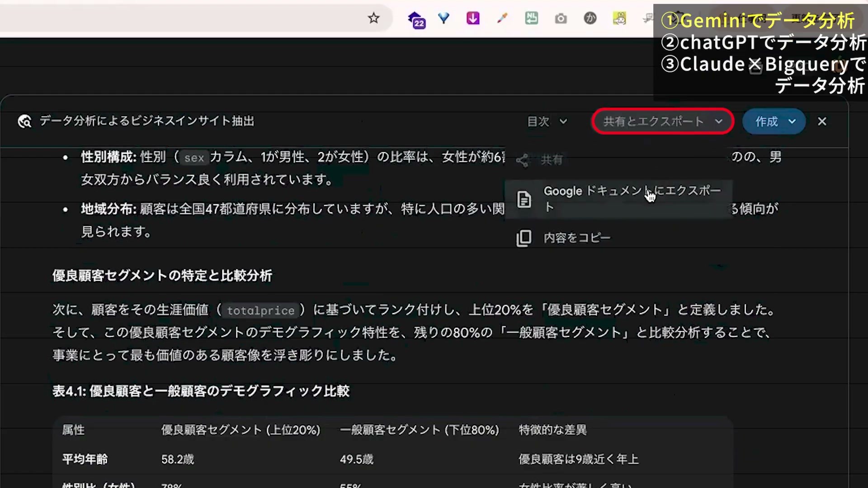Image resolution: width=868 pixels, height=488 pixels.
Task: Open the extension showing badge 22
Action: 416,20
